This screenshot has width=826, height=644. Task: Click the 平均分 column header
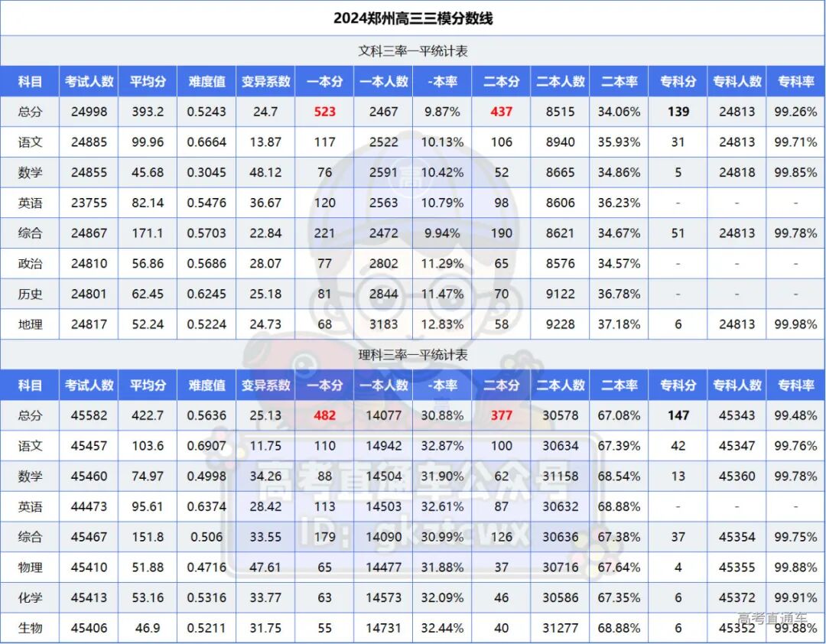point(148,81)
